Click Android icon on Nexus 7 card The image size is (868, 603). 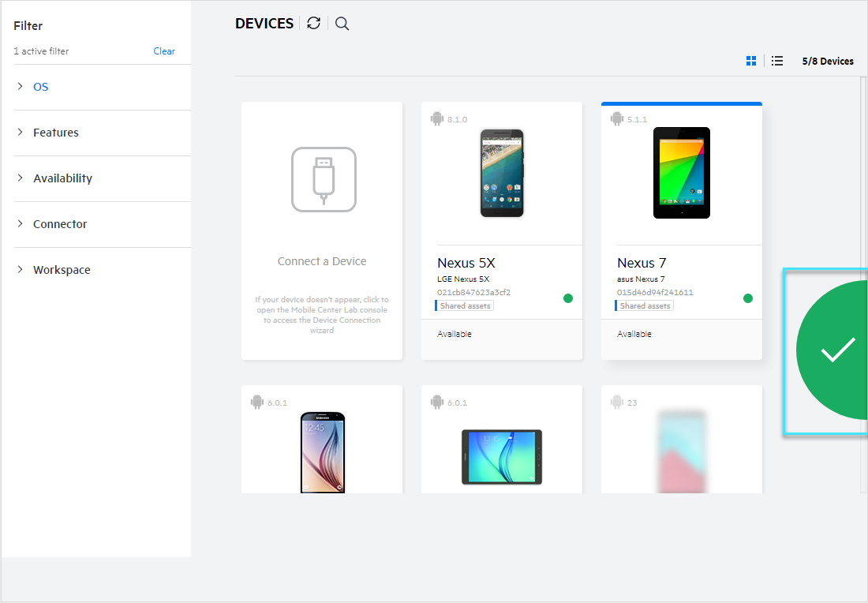point(616,119)
